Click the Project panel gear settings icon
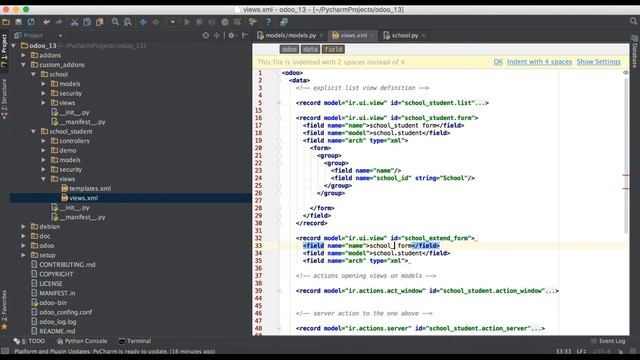 click(232, 36)
